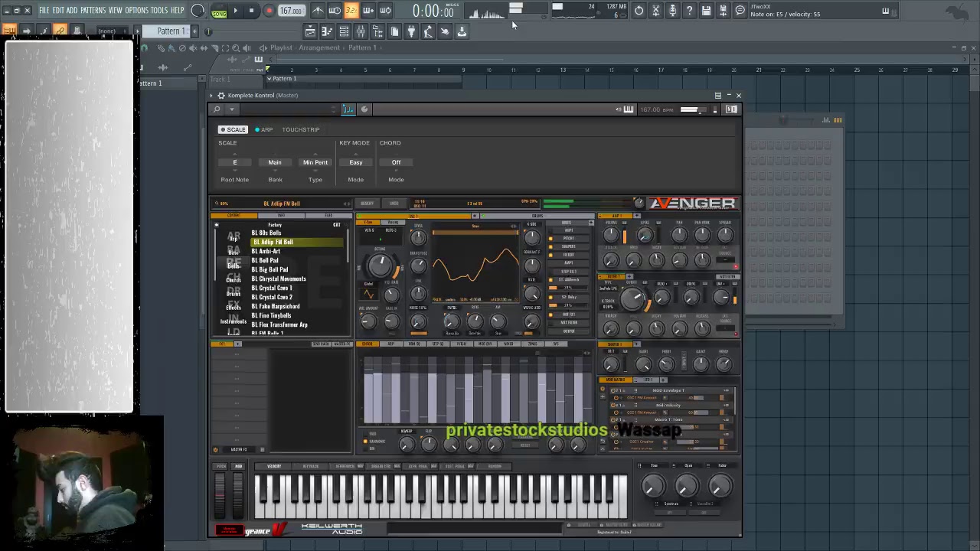Image resolution: width=980 pixels, height=551 pixels.
Task: Select the BL Bell Pad preset
Action: click(265, 260)
